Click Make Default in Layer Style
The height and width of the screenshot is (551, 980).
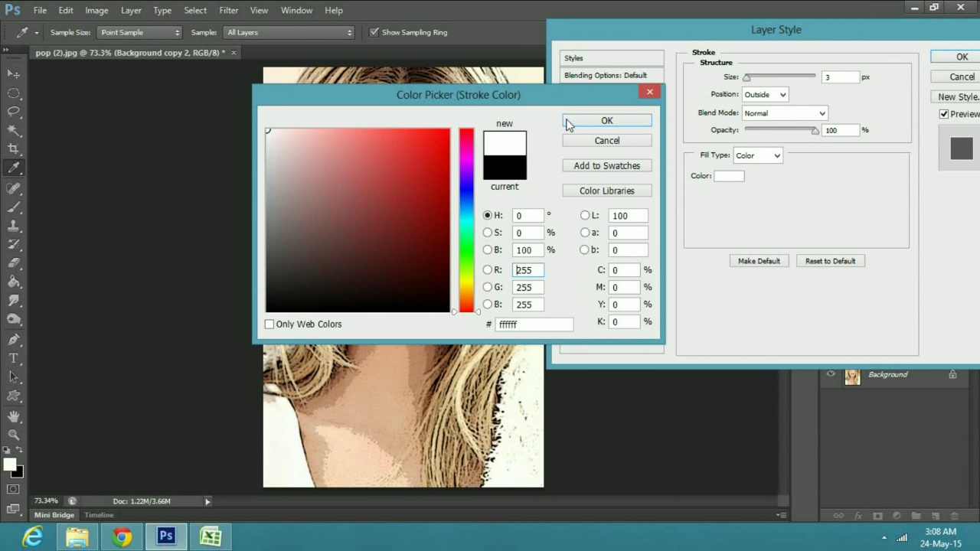tap(759, 261)
